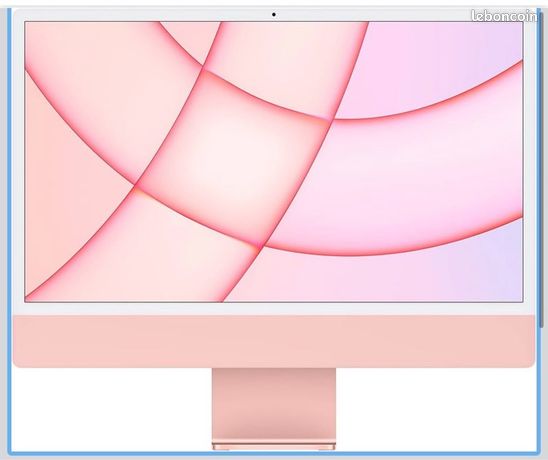Viewport: 548px width, 460px height.
Task: Click the red intersection at wallpaper center-left
Action: click(136, 185)
